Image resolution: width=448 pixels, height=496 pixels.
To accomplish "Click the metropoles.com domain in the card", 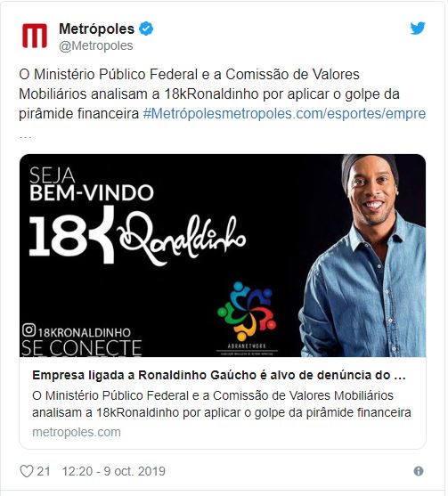I will pos(77,432).
